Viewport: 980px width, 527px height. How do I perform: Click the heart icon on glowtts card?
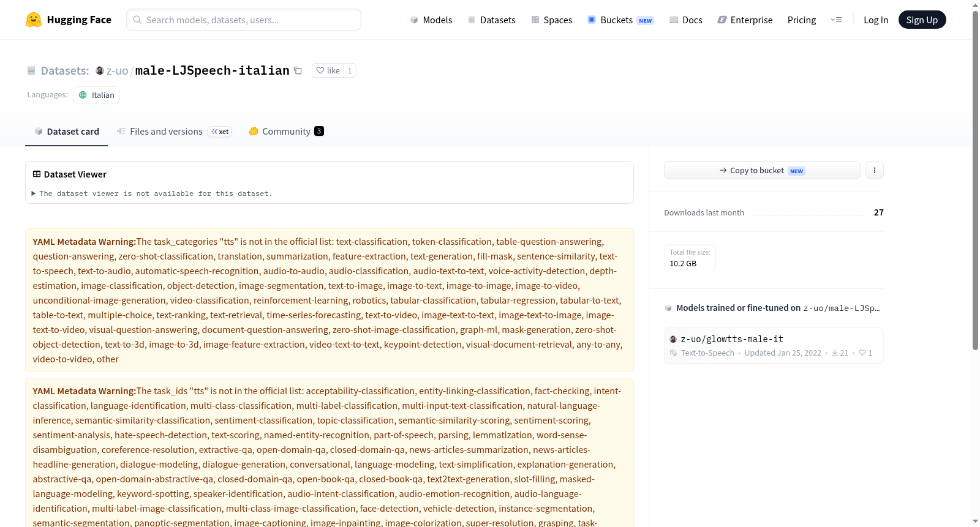tap(862, 353)
